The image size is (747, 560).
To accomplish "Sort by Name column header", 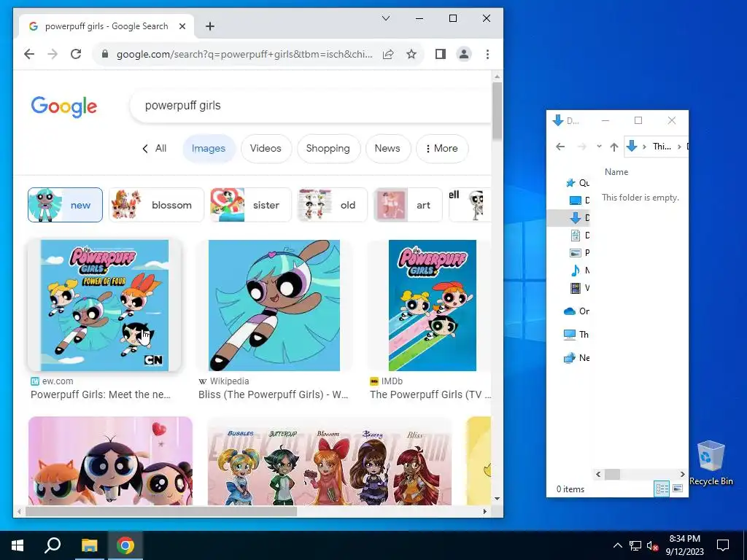I will [x=616, y=172].
